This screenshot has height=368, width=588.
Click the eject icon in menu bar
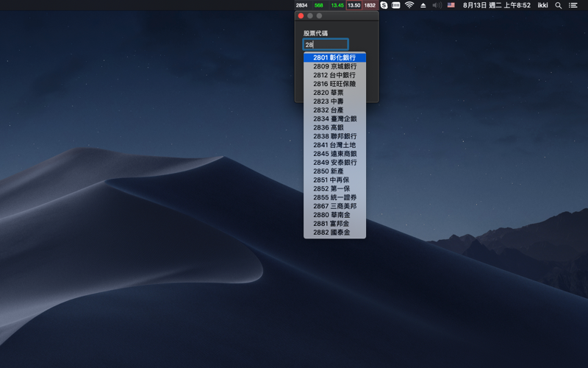[x=423, y=5]
